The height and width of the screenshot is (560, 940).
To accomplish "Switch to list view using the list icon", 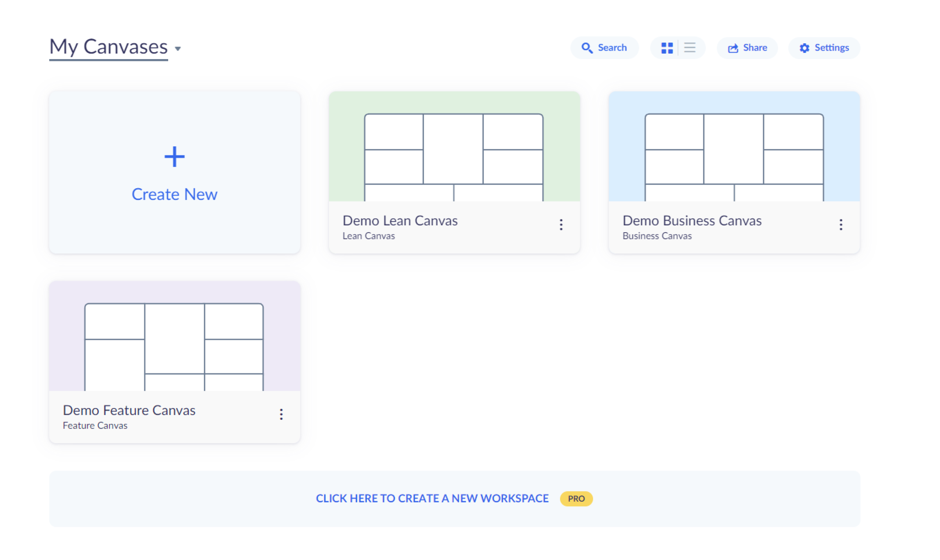I will [690, 48].
